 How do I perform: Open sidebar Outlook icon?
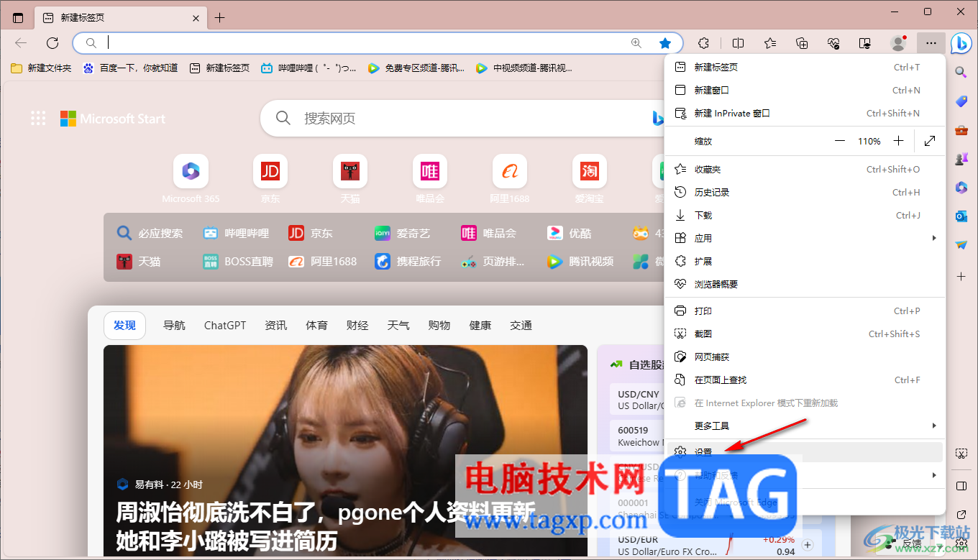click(961, 216)
